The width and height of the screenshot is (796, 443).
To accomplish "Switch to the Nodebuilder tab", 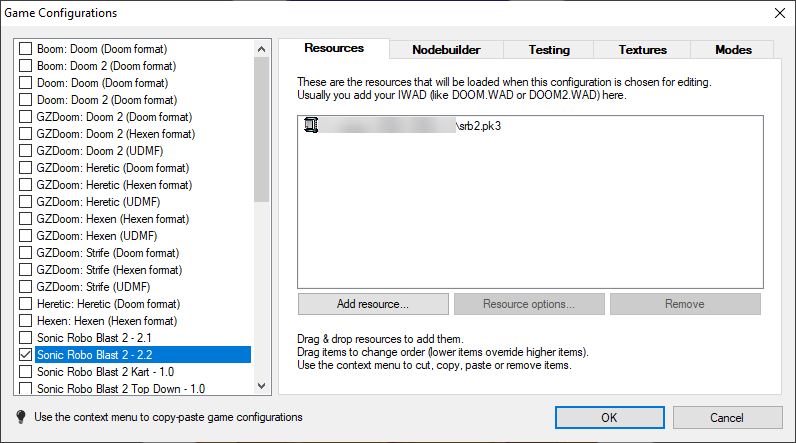I will pyautogui.click(x=446, y=50).
